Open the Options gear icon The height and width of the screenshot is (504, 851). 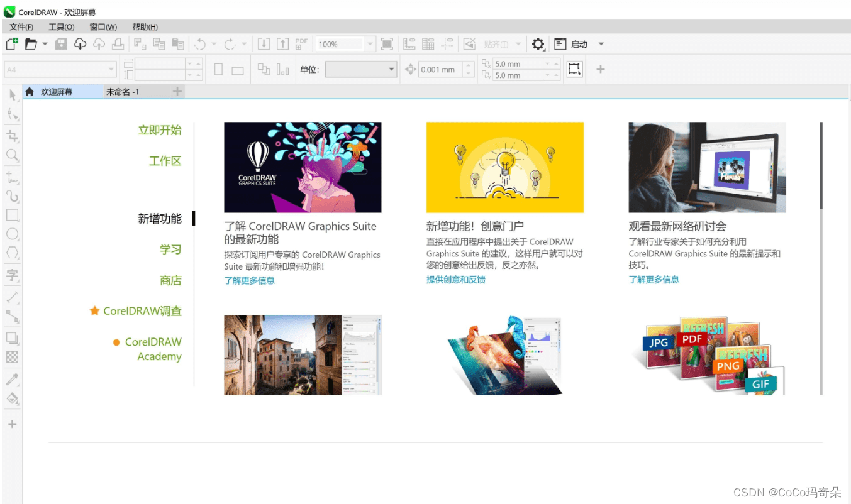[x=538, y=44]
